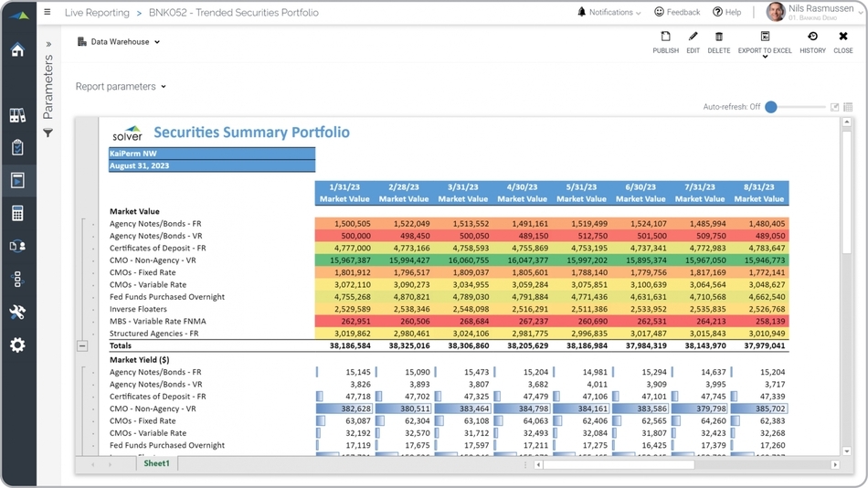
Task: Open the settings gear in sidebar
Action: point(17,345)
